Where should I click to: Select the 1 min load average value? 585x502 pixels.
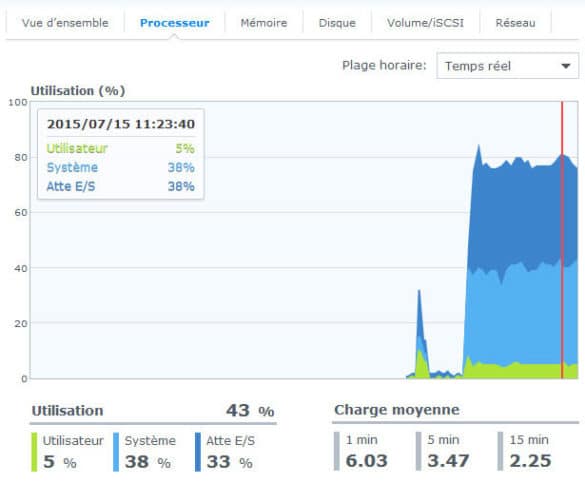coord(366,461)
